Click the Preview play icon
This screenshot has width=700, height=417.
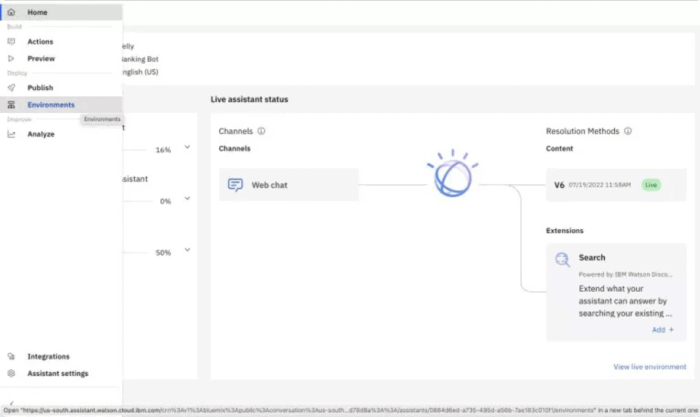point(11,58)
